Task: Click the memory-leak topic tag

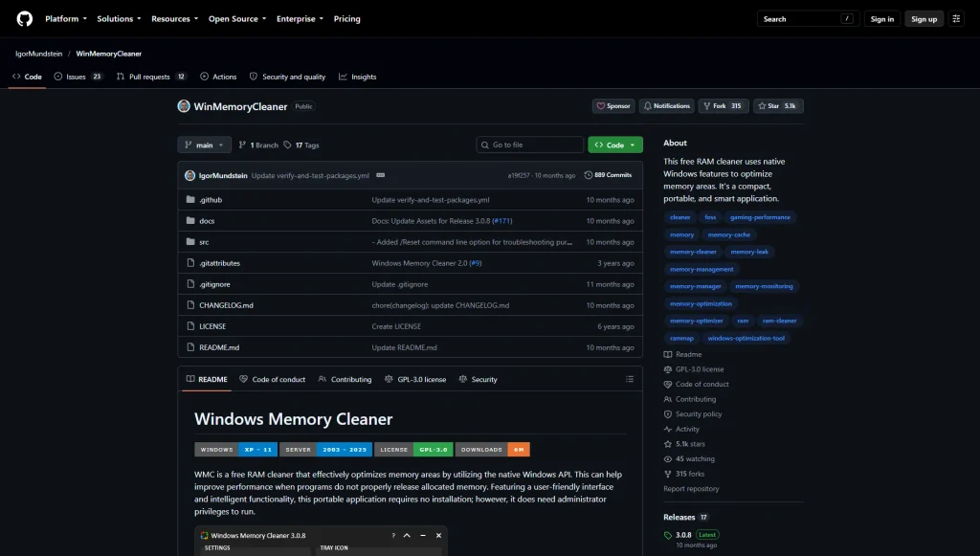Action: [749, 252]
